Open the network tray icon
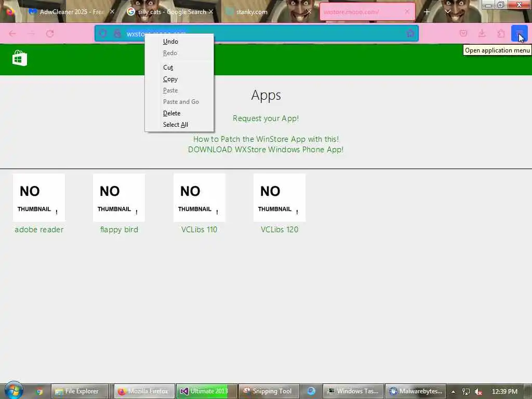532x399 pixels. pos(466,392)
